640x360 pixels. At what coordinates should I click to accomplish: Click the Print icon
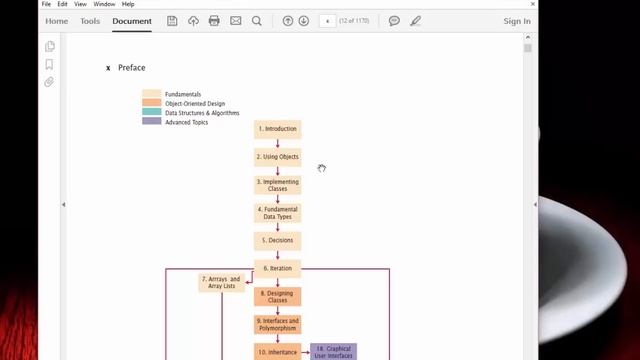(214, 21)
